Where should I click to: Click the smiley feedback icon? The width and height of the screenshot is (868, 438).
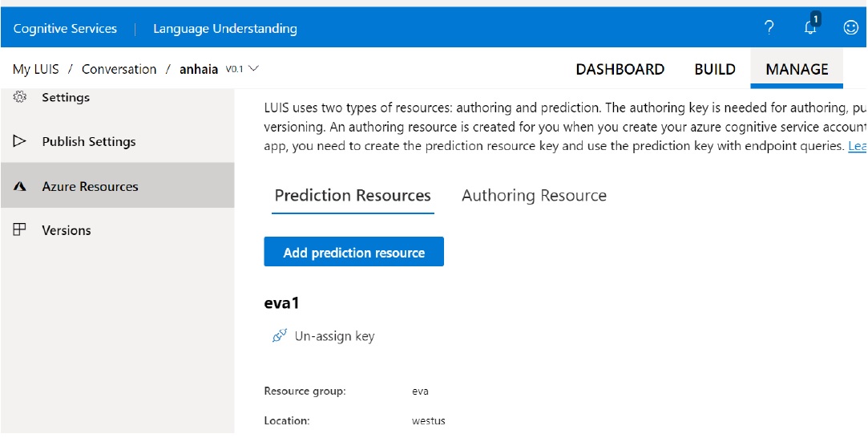tap(850, 28)
